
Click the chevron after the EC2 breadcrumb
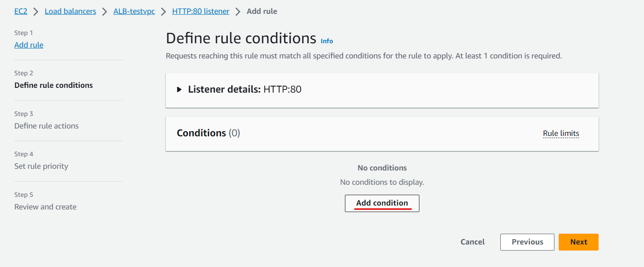pyautogui.click(x=36, y=12)
